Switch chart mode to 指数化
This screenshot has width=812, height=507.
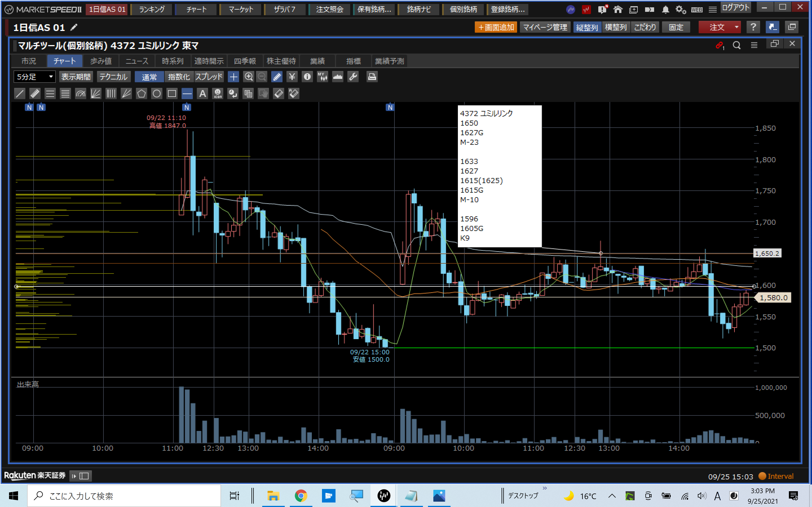179,77
